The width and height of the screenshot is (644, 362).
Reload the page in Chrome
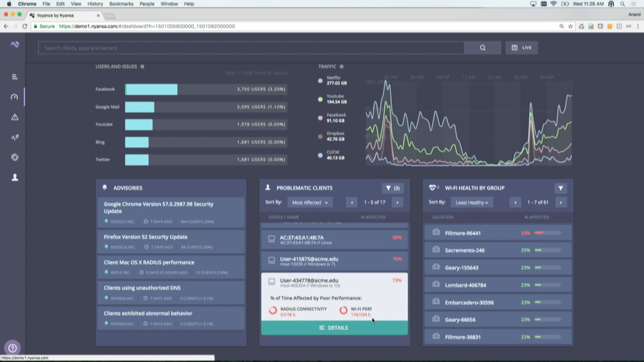coord(25,26)
